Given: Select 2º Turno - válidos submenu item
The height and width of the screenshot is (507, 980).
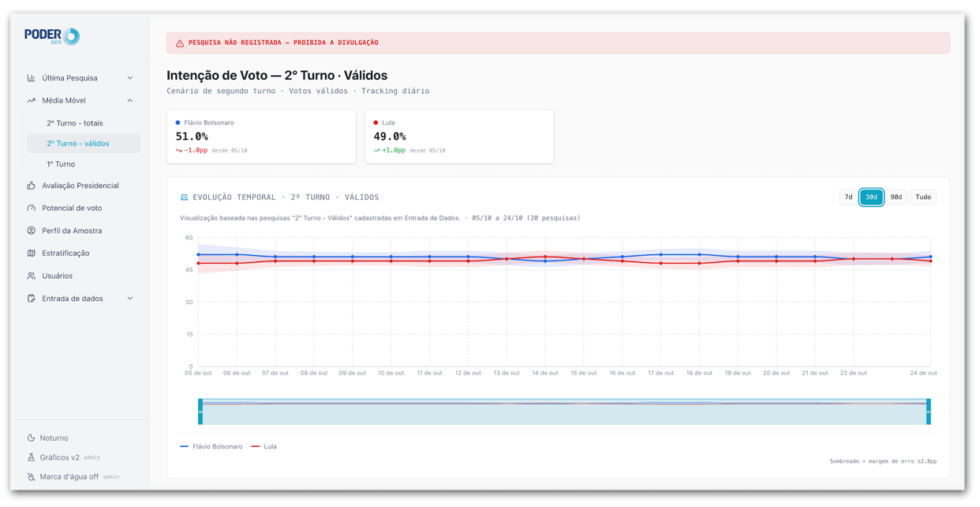Looking at the screenshot, I should pos(84,144).
